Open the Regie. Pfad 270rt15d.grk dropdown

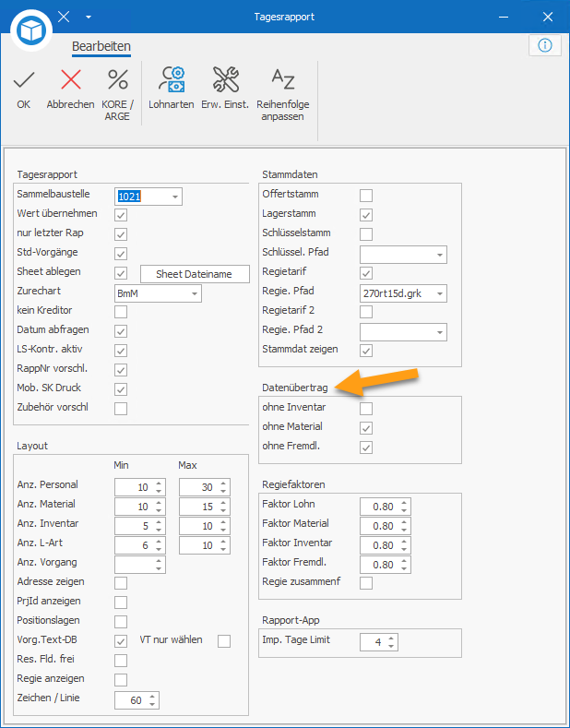point(440,293)
